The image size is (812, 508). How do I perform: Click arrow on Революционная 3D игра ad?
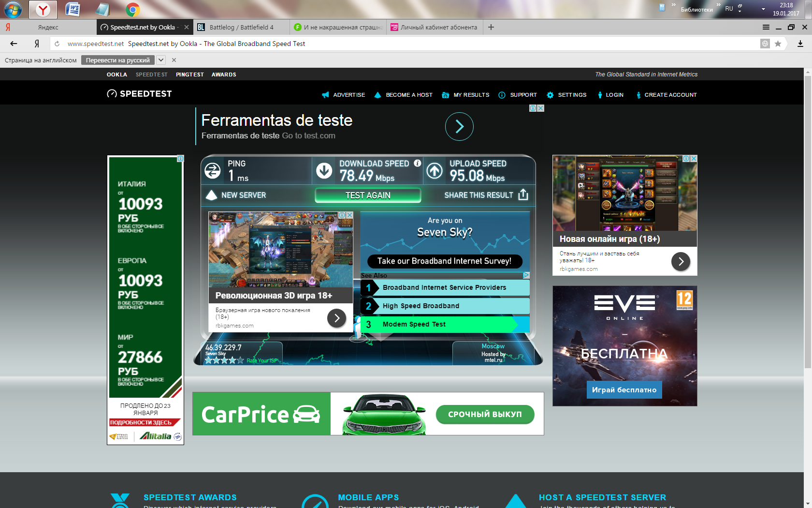336,318
